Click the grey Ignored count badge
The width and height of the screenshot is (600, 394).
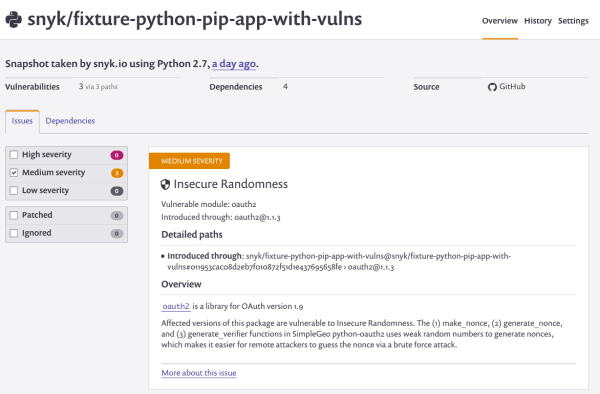[x=117, y=233]
